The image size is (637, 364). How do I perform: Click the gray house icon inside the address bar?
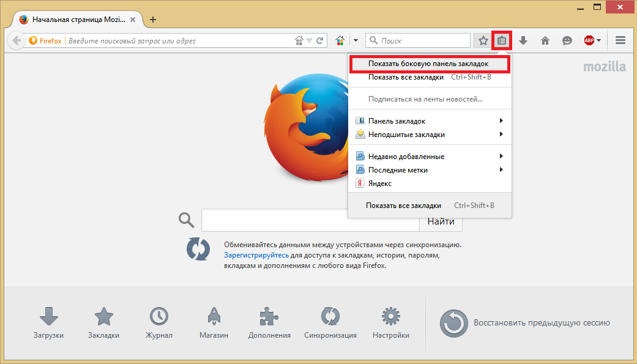click(x=299, y=40)
